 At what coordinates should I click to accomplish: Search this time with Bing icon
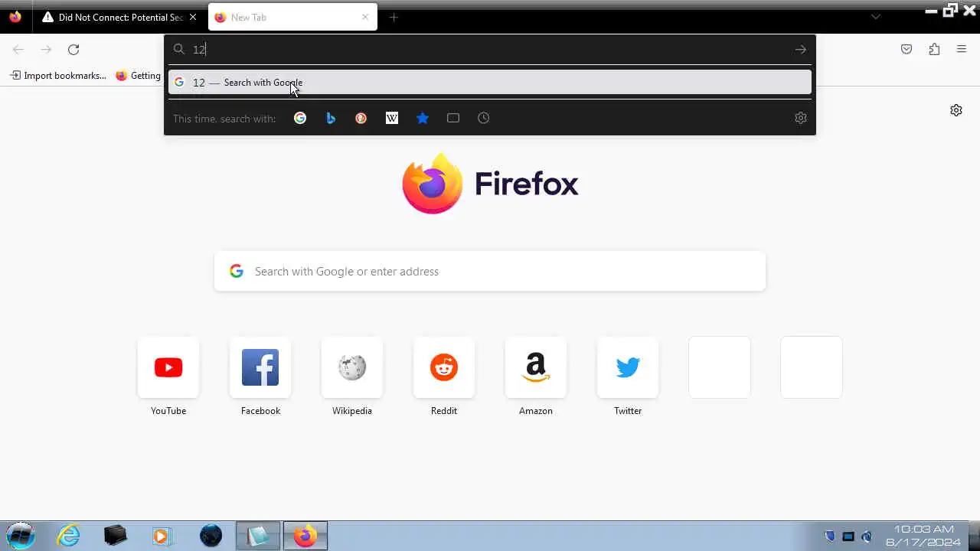[331, 118]
